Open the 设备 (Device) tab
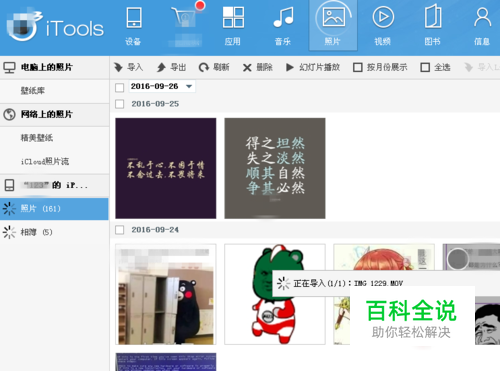The height and width of the screenshot is (371, 500). click(x=133, y=27)
